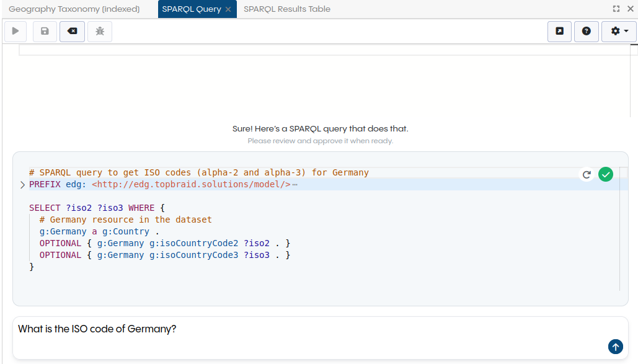Expand the PREFIX line with the chevron

point(22,184)
